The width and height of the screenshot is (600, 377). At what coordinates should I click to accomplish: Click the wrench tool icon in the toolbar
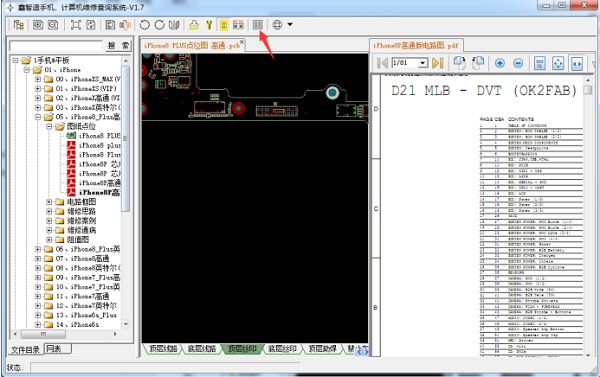click(x=209, y=25)
